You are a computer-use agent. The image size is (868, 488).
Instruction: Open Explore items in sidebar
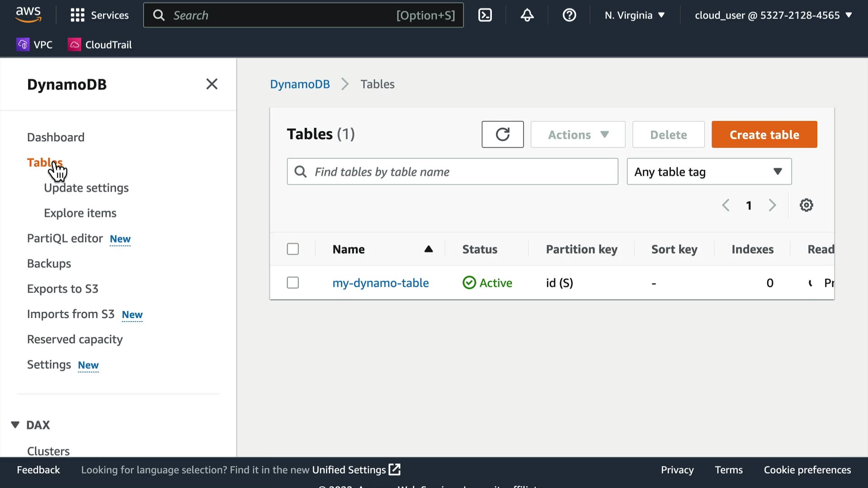pos(80,213)
